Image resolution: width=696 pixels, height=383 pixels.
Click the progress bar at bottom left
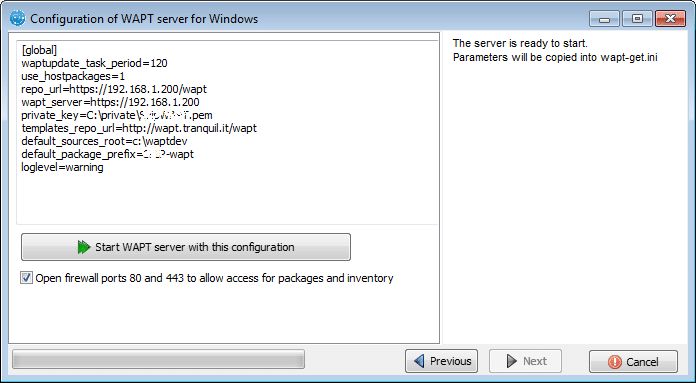coord(158,359)
